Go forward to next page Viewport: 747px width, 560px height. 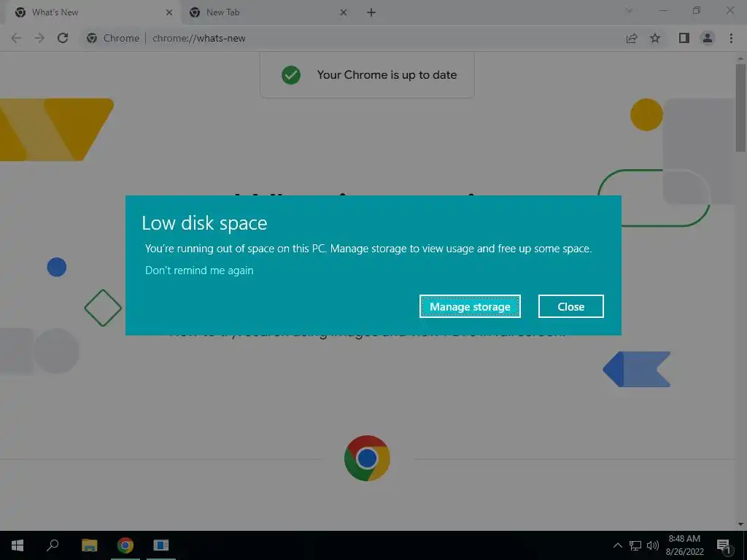[x=39, y=38]
